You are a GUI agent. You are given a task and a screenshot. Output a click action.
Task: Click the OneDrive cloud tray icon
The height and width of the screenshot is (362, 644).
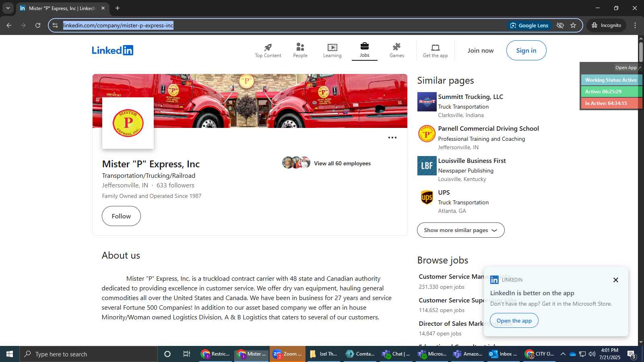572,354
